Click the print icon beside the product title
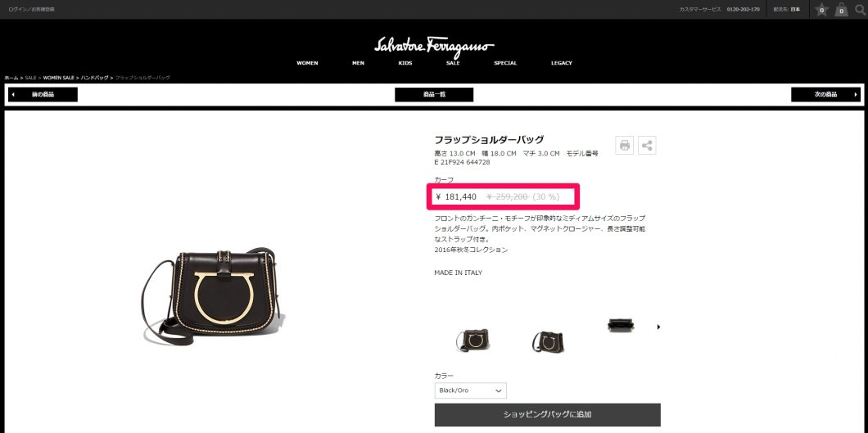Image resolution: width=868 pixels, height=433 pixels. [x=625, y=146]
